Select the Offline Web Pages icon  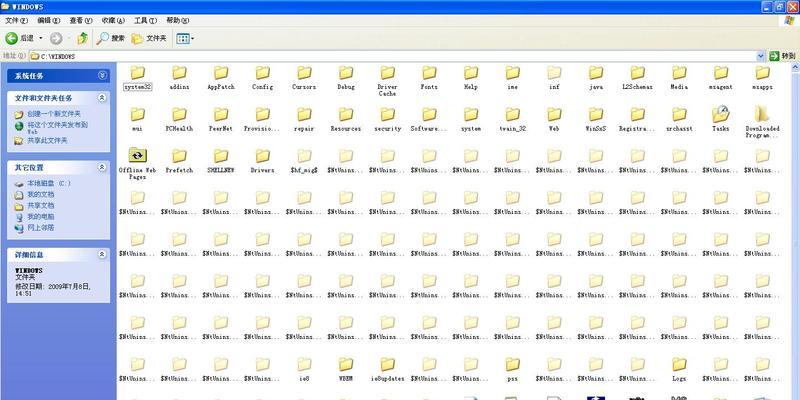(137, 156)
